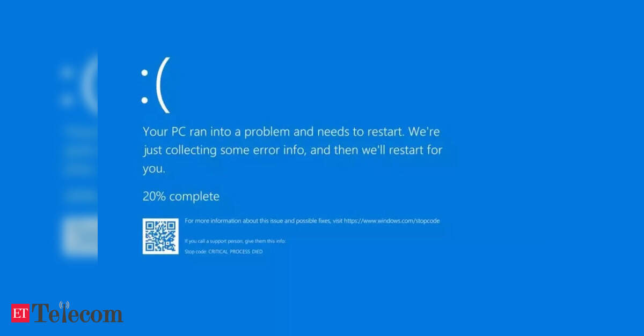
Task: Click 'If you call a support person' text
Action: point(235,241)
